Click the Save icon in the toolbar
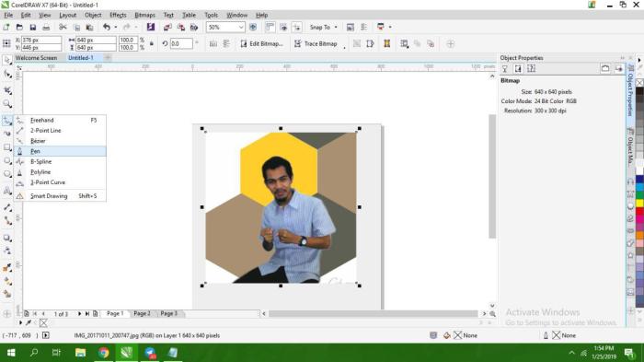This screenshot has width=644, height=362. pos(33,27)
